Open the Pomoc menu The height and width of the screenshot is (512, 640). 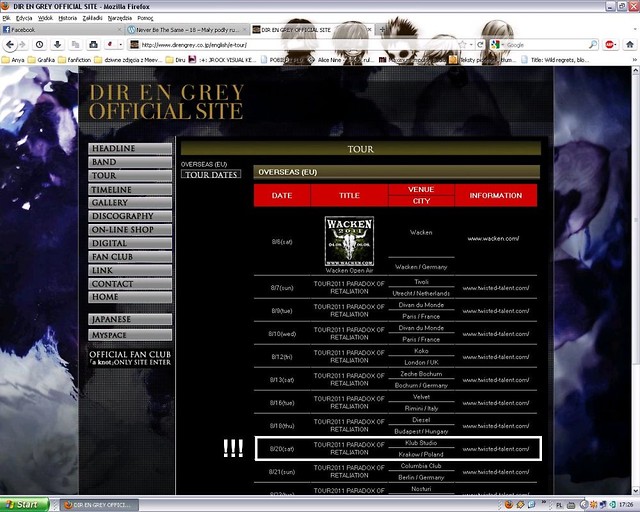point(145,18)
